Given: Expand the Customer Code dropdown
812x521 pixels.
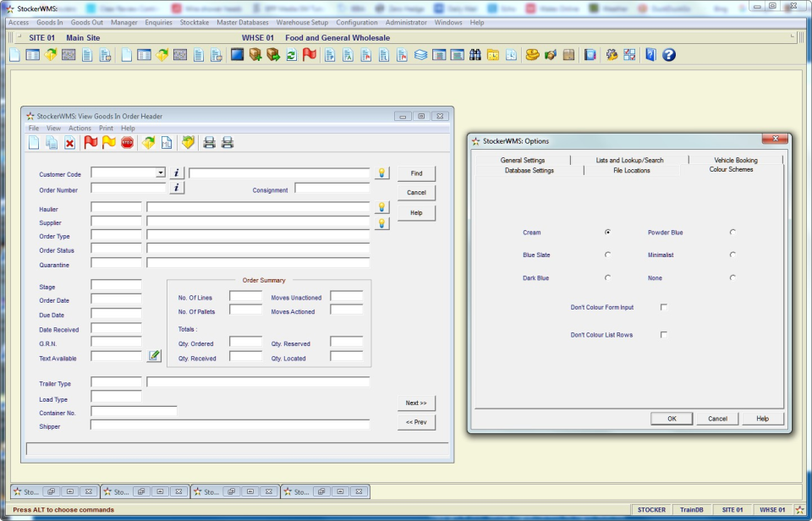Looking at the screenshot, I should pos(161,173).
